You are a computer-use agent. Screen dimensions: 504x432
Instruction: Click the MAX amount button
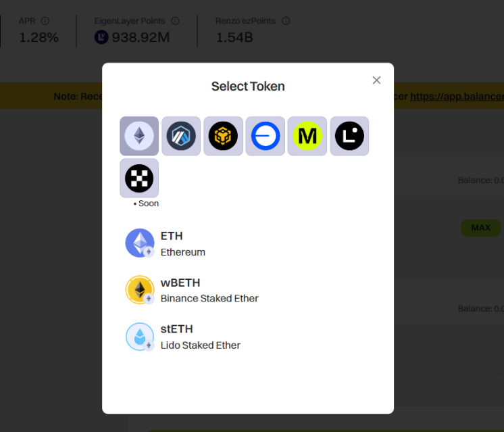[x=480, y=228]
